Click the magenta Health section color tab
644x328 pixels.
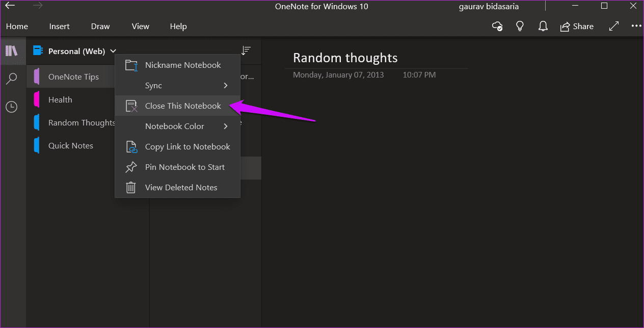click(37, 99)
